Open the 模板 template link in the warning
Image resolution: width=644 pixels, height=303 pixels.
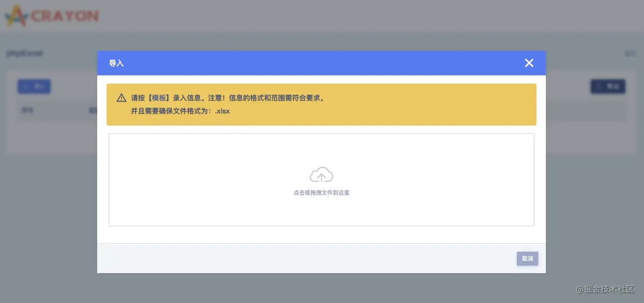click(x=158, y=98)
